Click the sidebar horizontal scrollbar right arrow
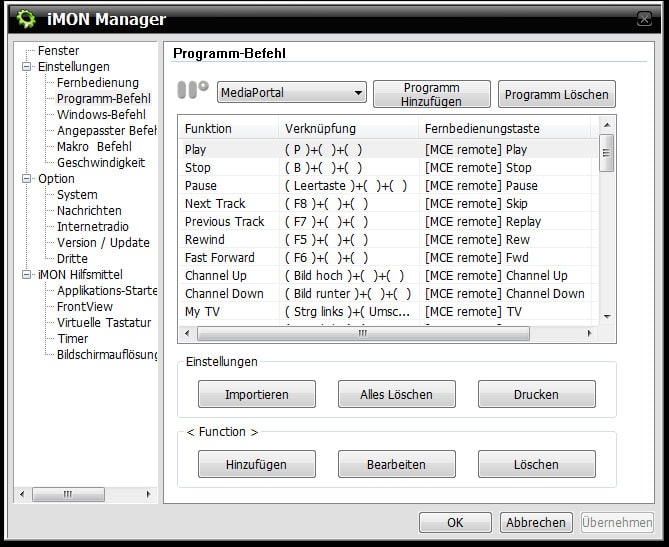669x547 pixels. [x=149, y=494]
